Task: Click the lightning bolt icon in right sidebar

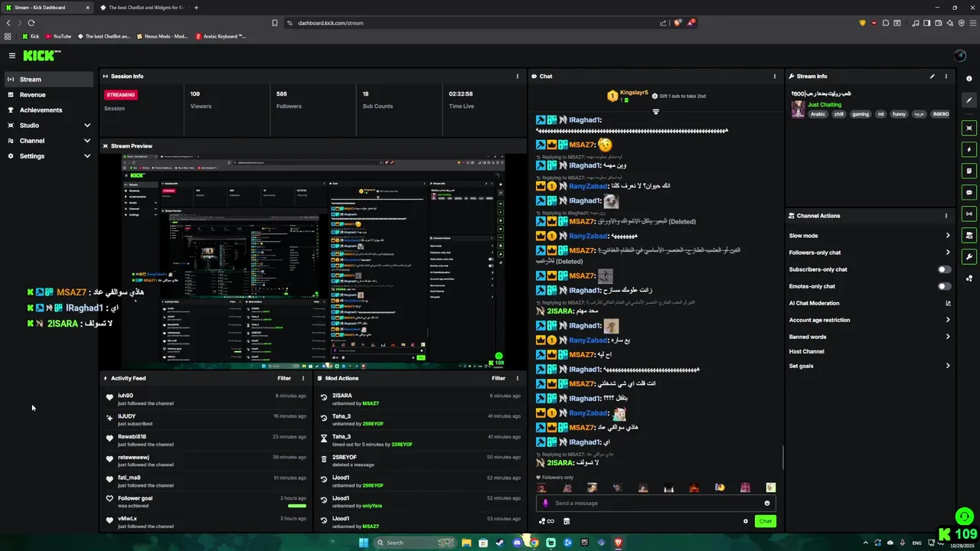Action: pos(969,149)
